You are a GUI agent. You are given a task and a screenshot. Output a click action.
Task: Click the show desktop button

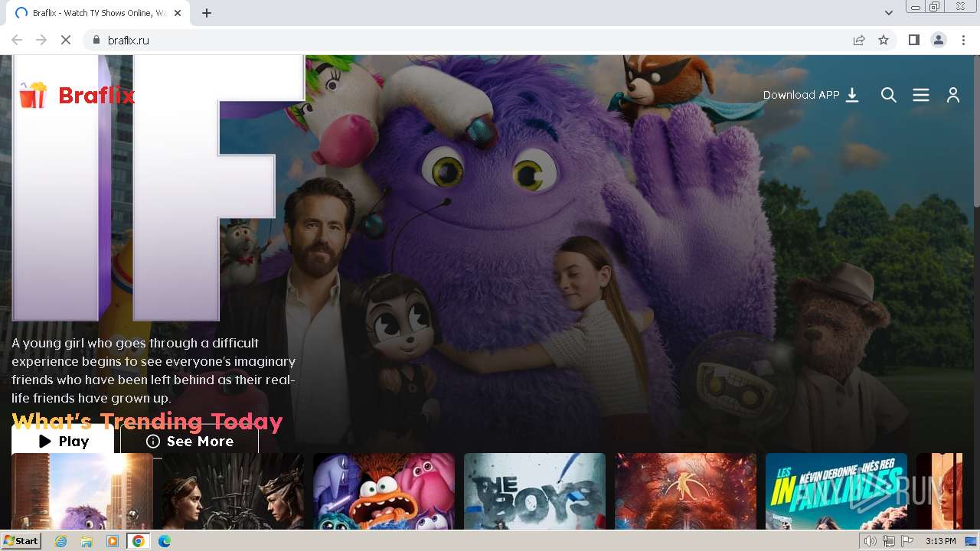[x=972, y=541]
